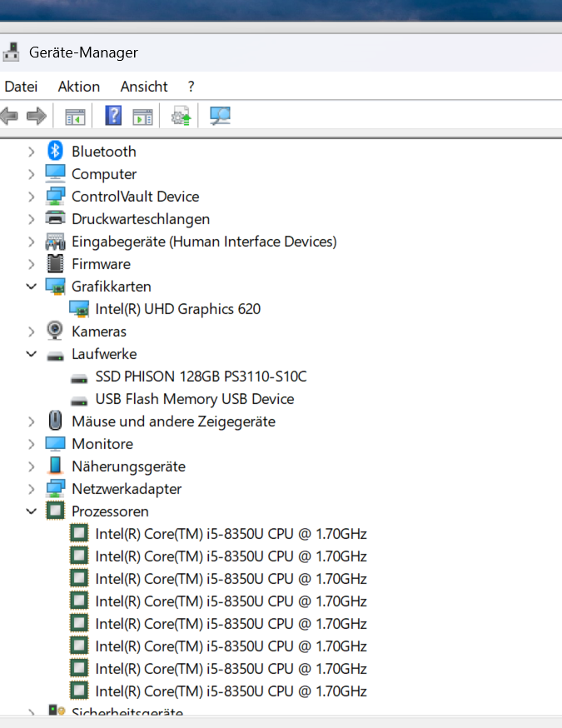Image resolution: width=562 pixels, height=728 pixels.
Task: Select Intel(R) UHD Graphics 620 entry
Action: 177,309
